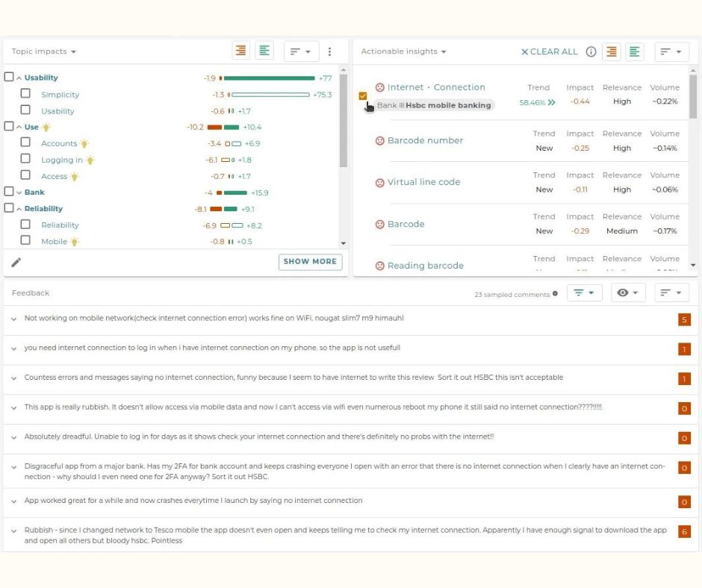This screenshot has height=588, width=702.
Task: Open the Topic impacts dropdown title
Action: click(x=44, y=51)
